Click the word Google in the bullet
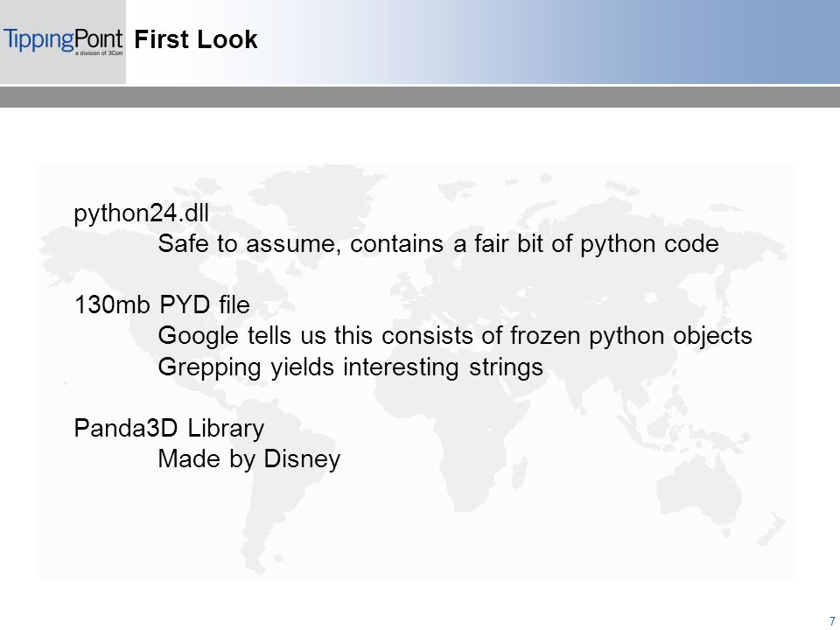This screenshot has height=630, width=840. pyautogui.click(x=199, y=336)
